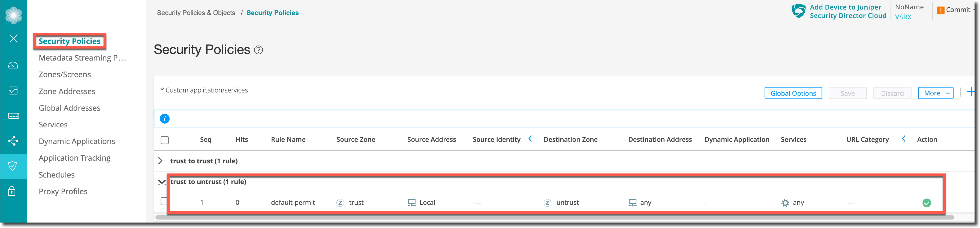
Task: Click the Global Options button
Action: (793, 93)
